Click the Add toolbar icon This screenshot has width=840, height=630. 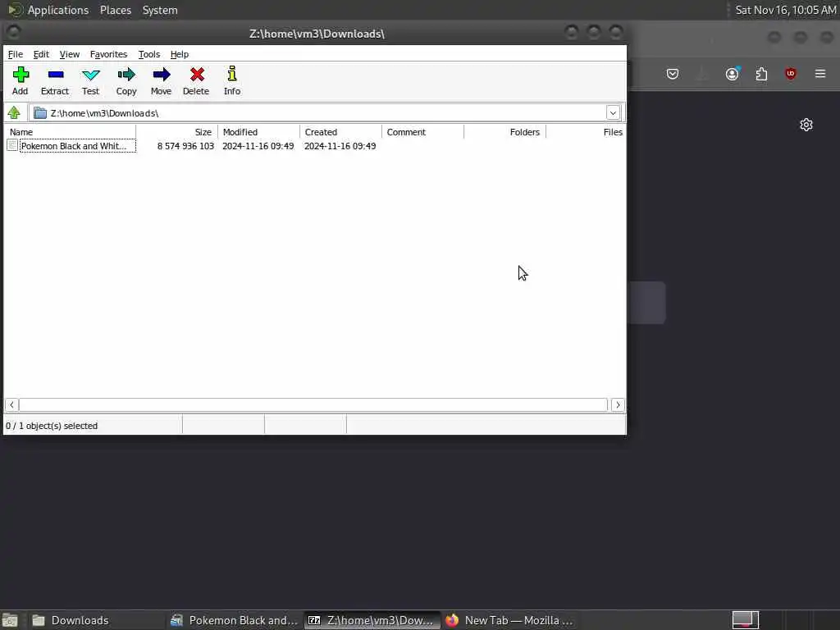click(x=21, y=75)
